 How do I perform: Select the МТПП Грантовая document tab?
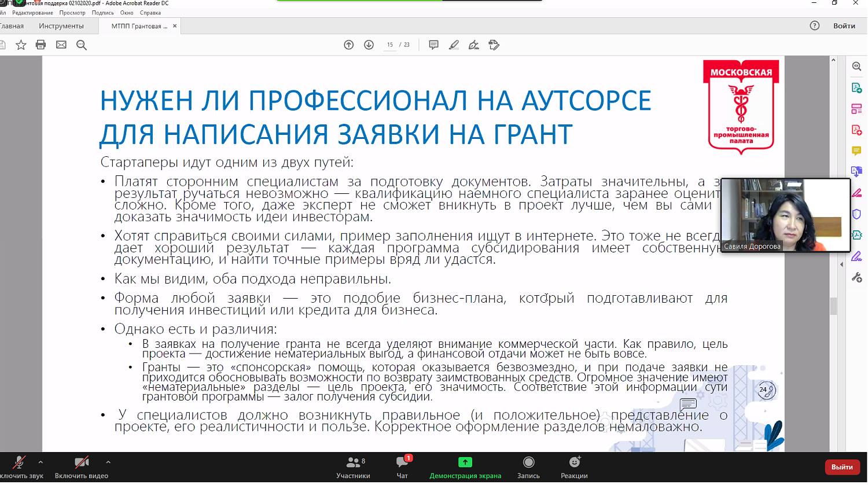[x=139, y=26]
